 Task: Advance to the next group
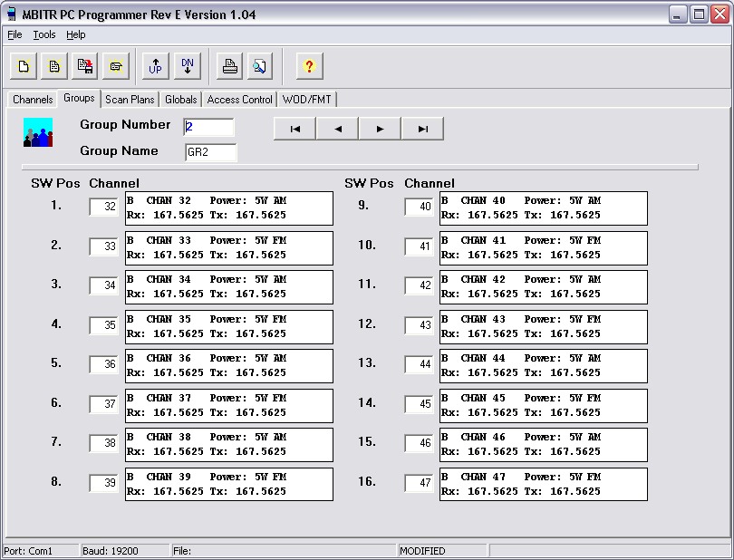click(x=381, y=129)
